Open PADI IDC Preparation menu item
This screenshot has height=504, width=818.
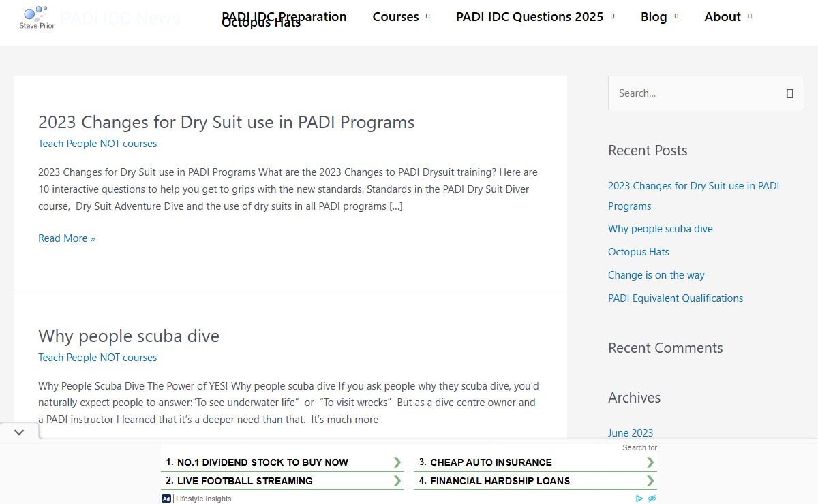(284, 16)
